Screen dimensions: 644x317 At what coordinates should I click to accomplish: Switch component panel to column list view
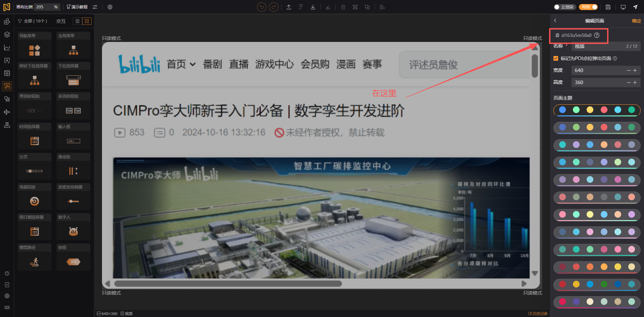(x=77, y=21)
